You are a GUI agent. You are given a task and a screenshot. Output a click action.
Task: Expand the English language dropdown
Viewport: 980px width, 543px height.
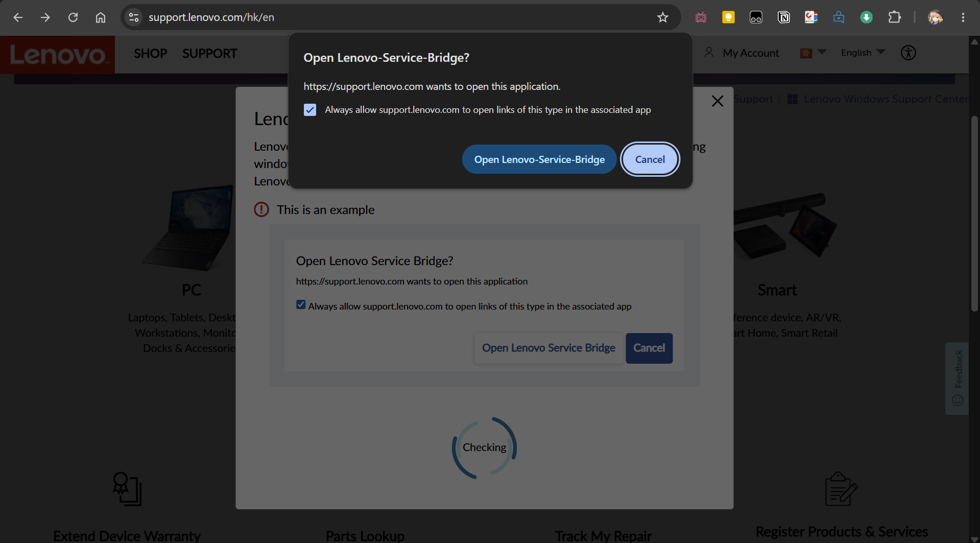coord(863,53)
